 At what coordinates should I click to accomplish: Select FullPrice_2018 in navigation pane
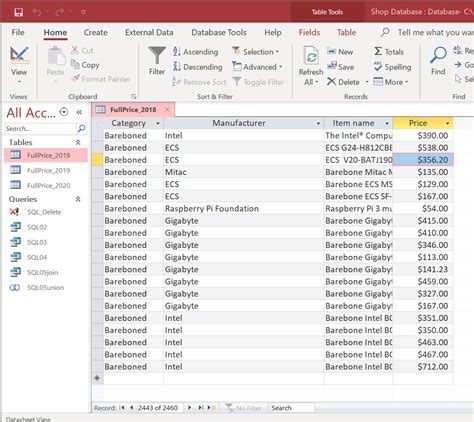pyautogui.click(x=46, y=155)
